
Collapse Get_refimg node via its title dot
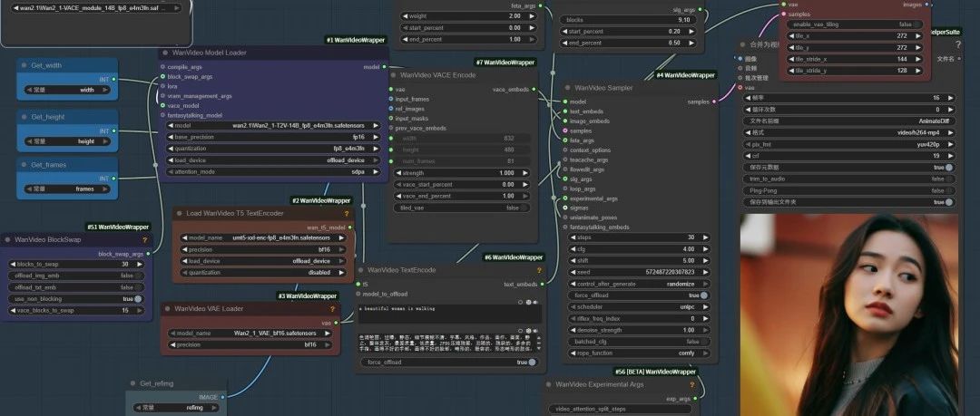pyautogui.click(x=133, y=383)
